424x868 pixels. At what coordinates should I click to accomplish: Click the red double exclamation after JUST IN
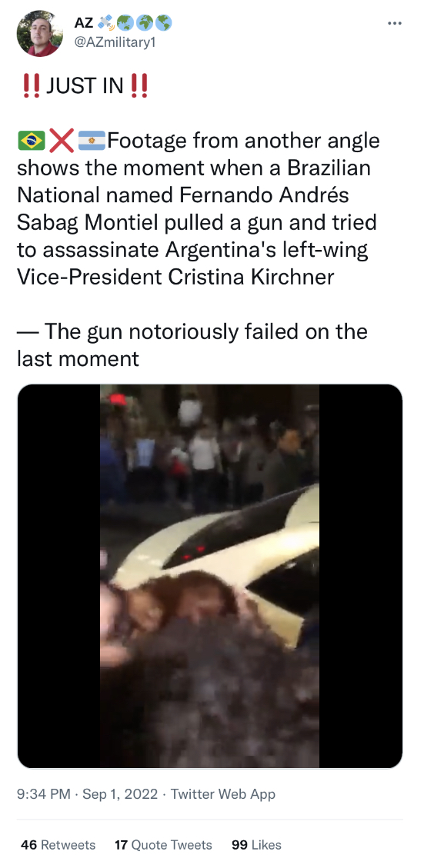click(139, 86)
